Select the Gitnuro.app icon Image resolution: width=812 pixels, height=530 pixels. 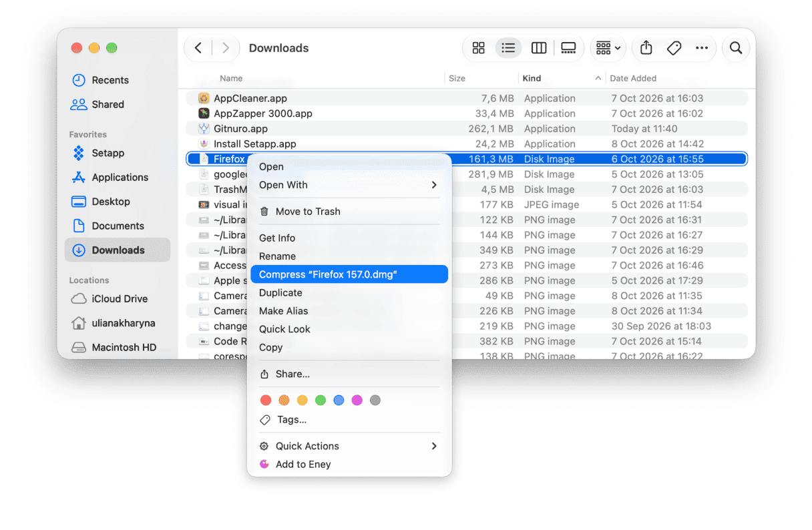pyautogui.click(x=204, y=129)
